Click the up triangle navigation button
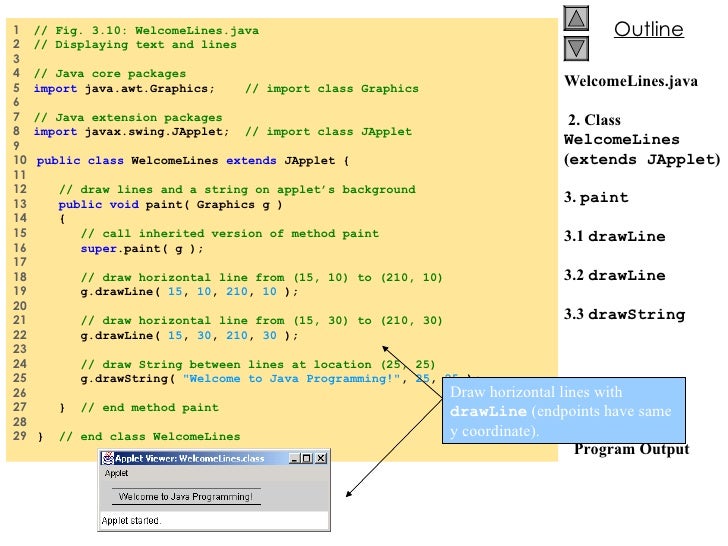This screenshot has height=546, width=728. [576, 18]
